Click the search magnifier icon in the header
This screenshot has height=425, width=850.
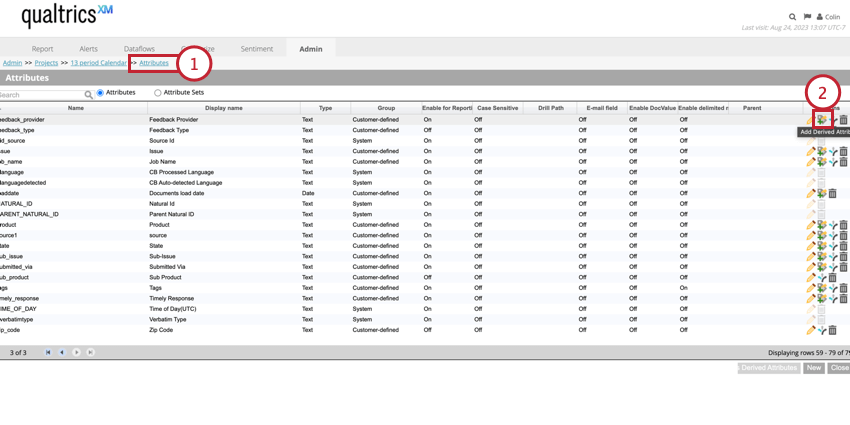pos(793,17)
